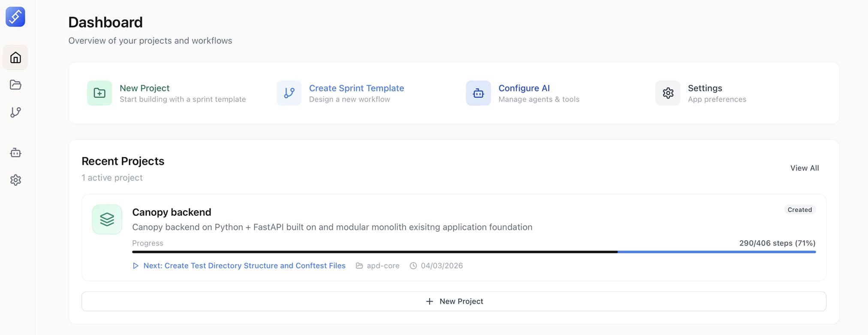Open the Create Sprint Template link
This screenshot has height=335, width=868.
pyautogui.click(x=356, y=88)
